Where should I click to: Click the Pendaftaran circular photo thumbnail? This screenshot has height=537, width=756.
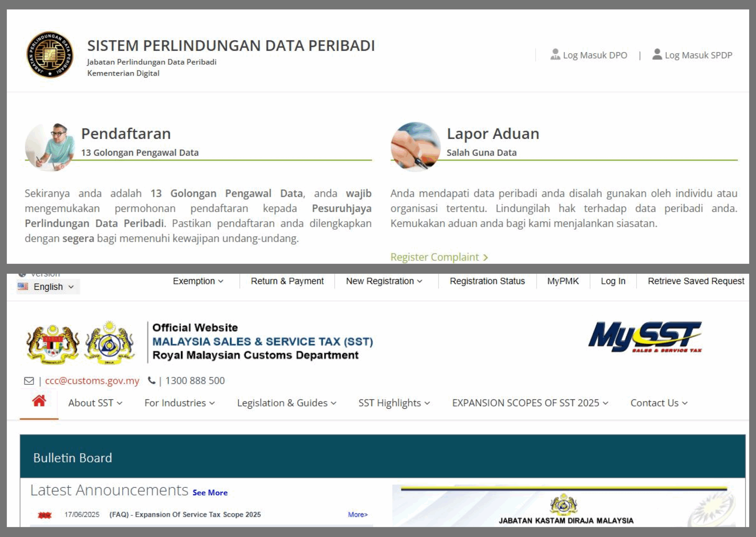pyautogui.click(x=50, y=147)
